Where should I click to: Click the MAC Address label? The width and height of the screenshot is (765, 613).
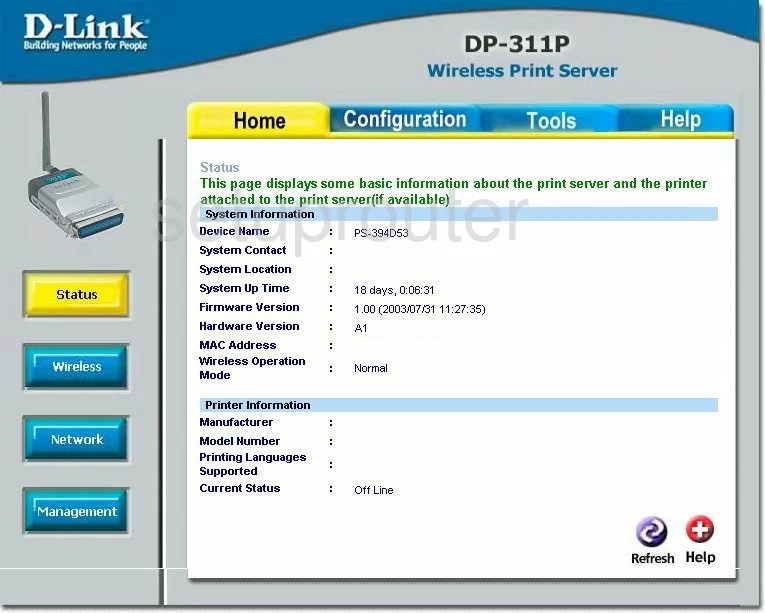pyautogui.click(x=238, y=346)
